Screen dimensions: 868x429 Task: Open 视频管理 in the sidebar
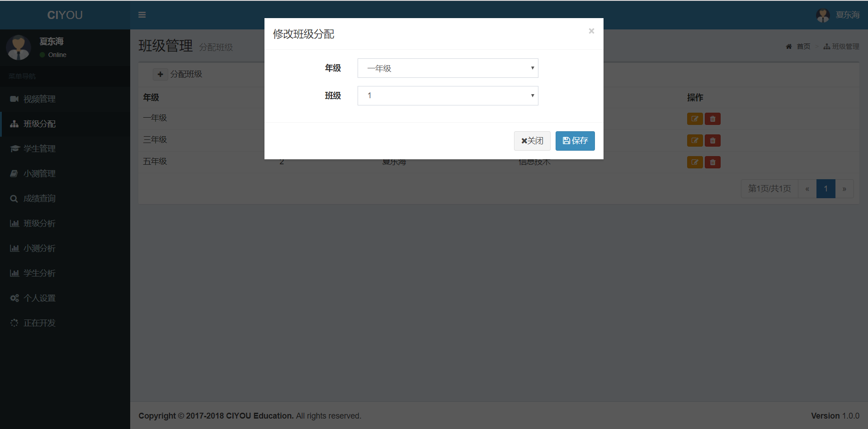pos(65,99)
